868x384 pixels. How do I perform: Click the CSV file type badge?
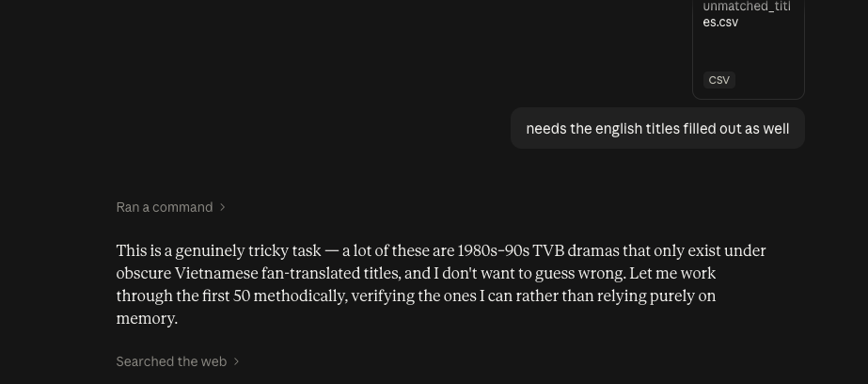coord(718,80)
